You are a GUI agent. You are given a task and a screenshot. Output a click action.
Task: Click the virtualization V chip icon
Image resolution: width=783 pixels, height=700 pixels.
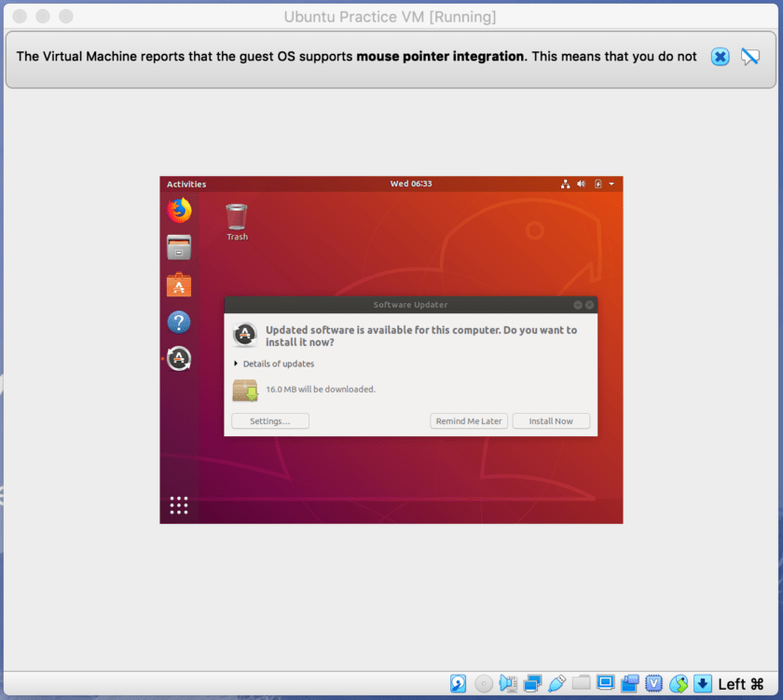click(653, 683)
